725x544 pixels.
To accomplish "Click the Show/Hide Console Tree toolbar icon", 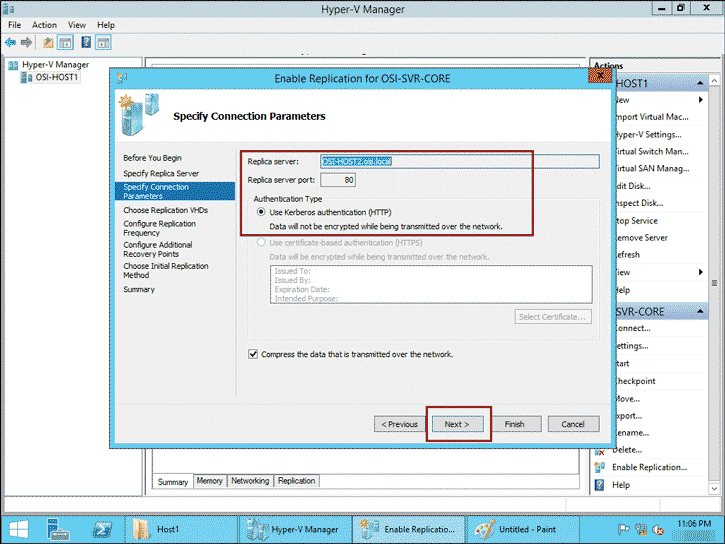I will [x=65, y=43].
